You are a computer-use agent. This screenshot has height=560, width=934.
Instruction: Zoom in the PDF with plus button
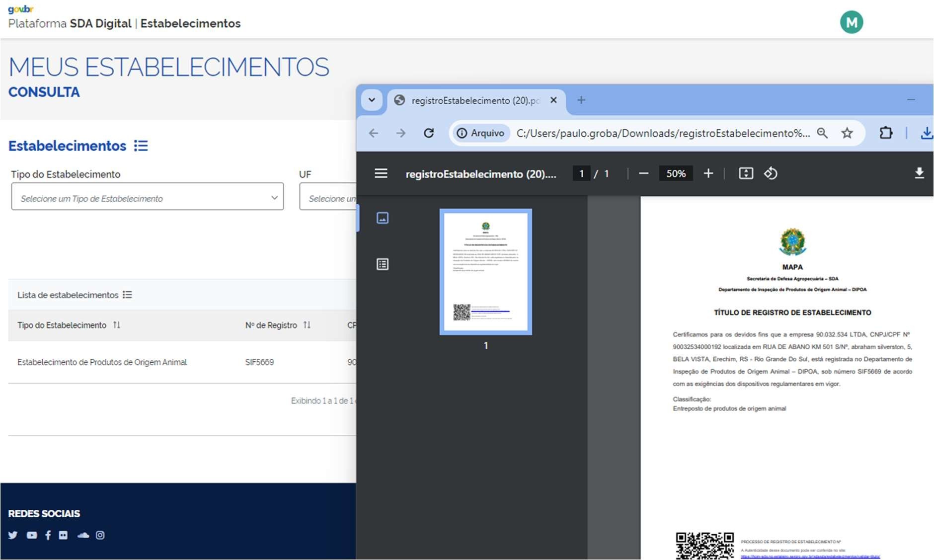pyautogui.click(x=708, y=173)
